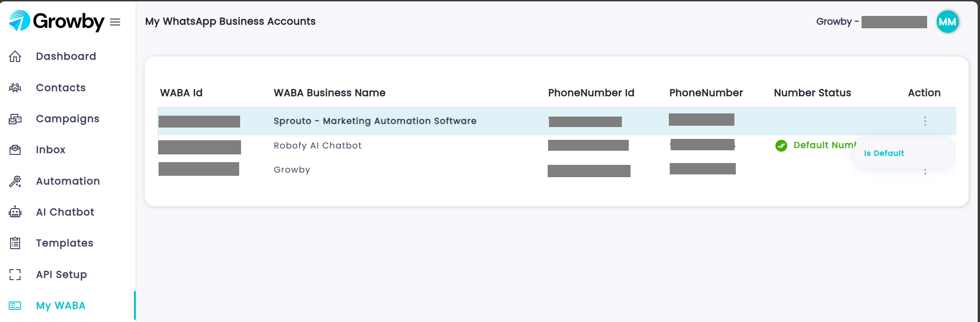980x322 pixels.
Task: Click WABA Business Name column header
Action: [x=329, y=93]
